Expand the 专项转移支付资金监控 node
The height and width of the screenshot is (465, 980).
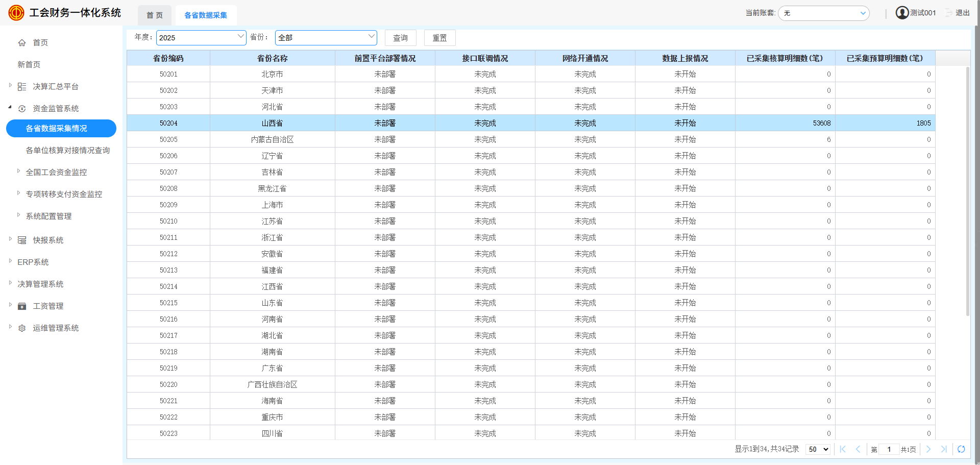click(18, 193)
